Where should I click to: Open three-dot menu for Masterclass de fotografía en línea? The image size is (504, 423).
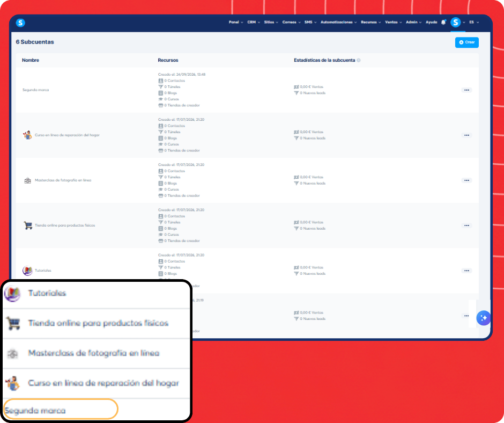click(466, 180)
